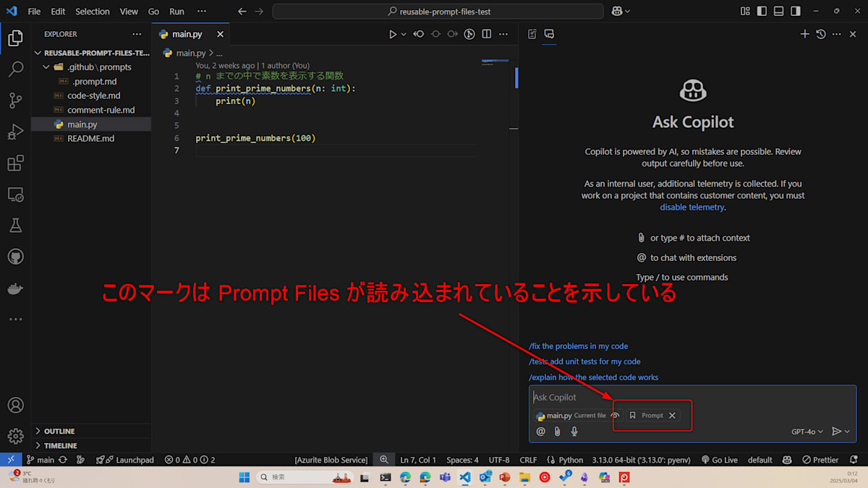Open the Search view in activity bar

pos(15,69)
